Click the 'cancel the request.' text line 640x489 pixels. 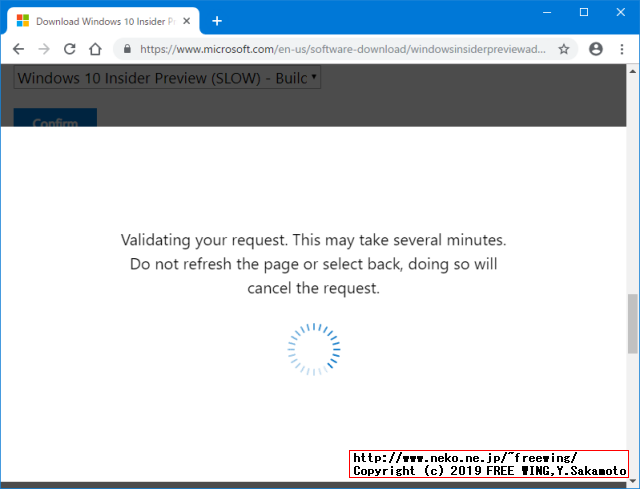click(313, 288)
